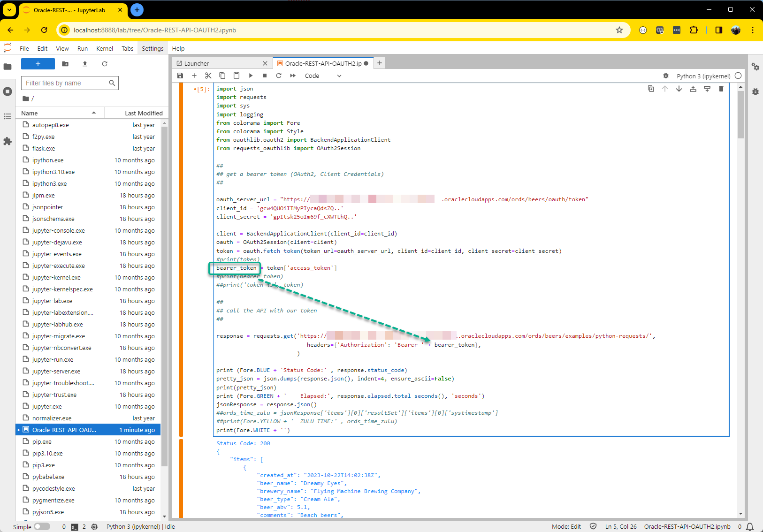Open jupyter-lab.exe in file browser
This screenshot has height=532, width=763.
tap(52, 301)
